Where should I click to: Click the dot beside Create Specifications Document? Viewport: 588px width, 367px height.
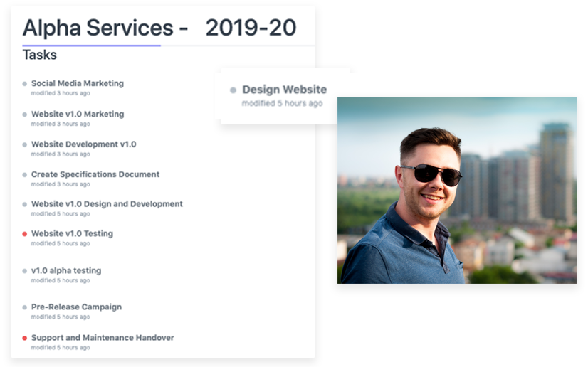25,175
